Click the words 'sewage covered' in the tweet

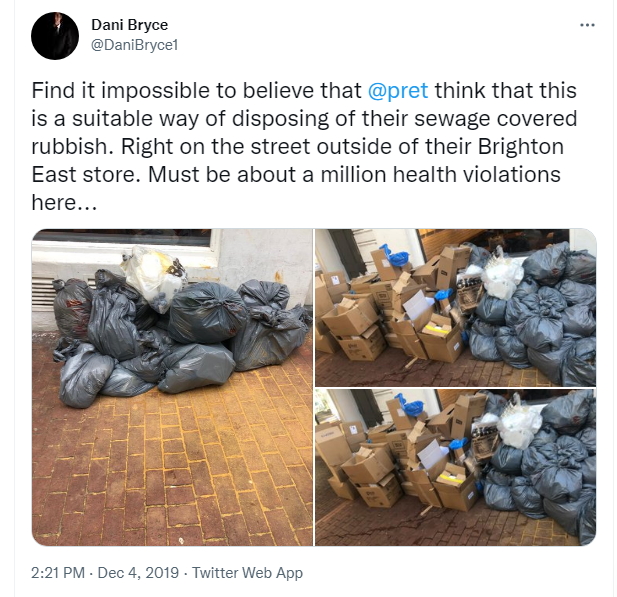click(x=496, y=118)
